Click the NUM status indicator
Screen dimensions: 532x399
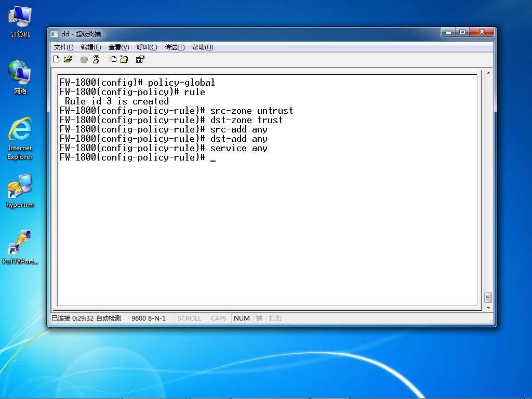[242, 318]
